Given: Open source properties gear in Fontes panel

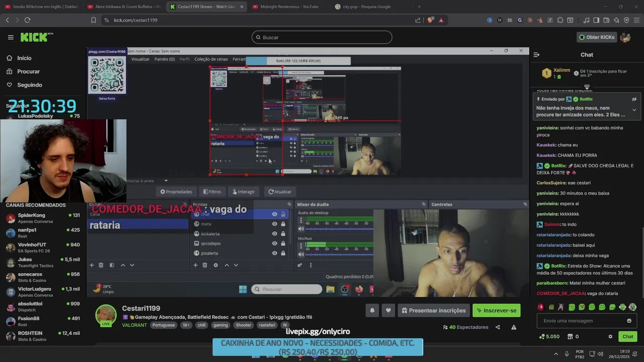Looking at the screenshot, I should (216, 265).
